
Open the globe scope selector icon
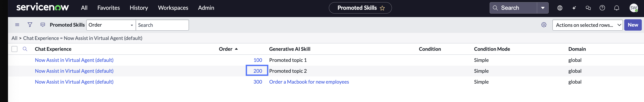[560, 8]
